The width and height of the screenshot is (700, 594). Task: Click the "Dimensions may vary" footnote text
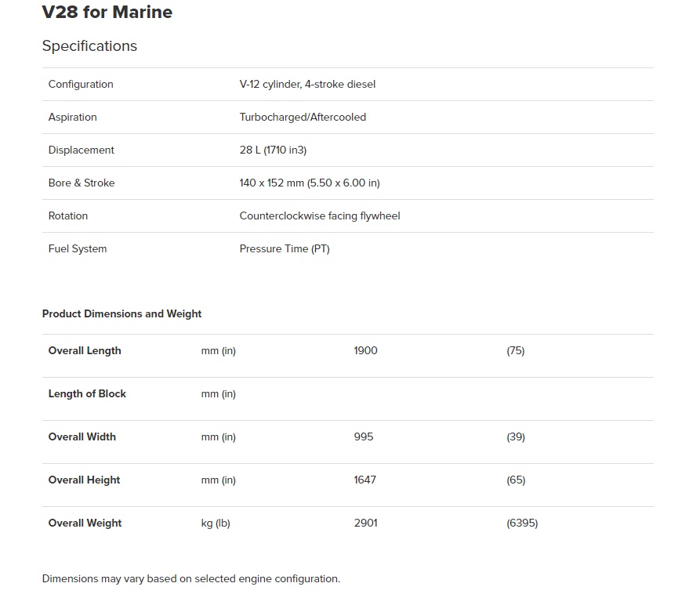pos(190,579)
